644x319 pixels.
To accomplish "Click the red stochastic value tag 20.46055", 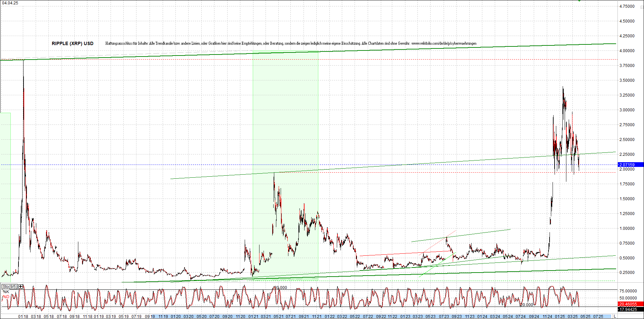I will (x=629, y=304).
